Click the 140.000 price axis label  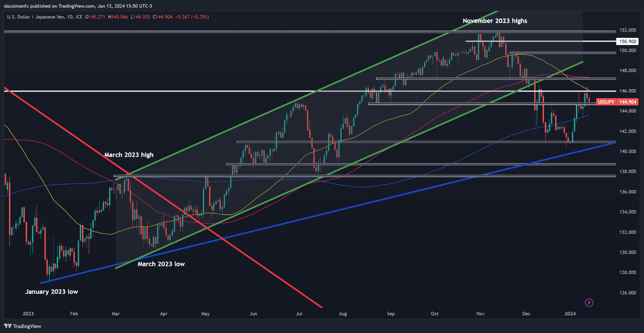coord(627,151)
